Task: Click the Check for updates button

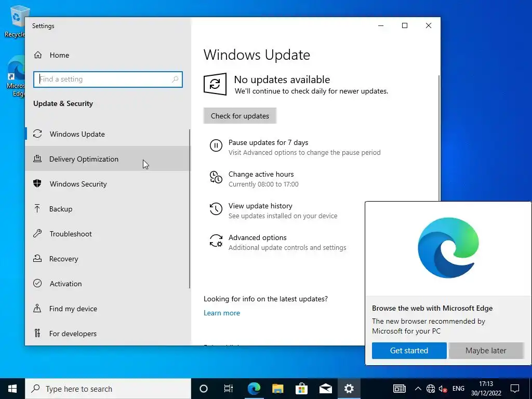Action: [240, 116]
